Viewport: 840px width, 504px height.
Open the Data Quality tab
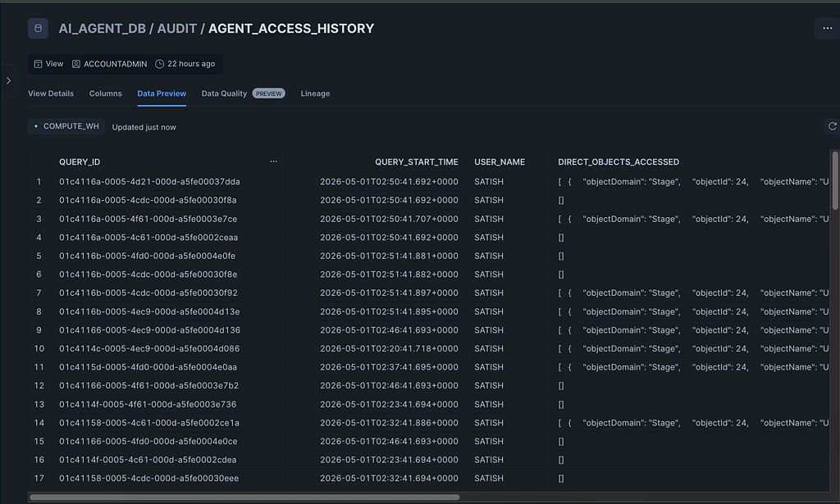(x=224, y=93)
